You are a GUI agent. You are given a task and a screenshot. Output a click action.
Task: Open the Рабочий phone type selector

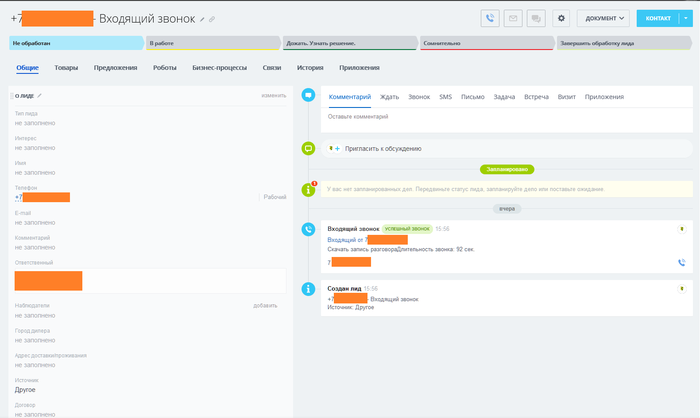(x=274, y=197)
